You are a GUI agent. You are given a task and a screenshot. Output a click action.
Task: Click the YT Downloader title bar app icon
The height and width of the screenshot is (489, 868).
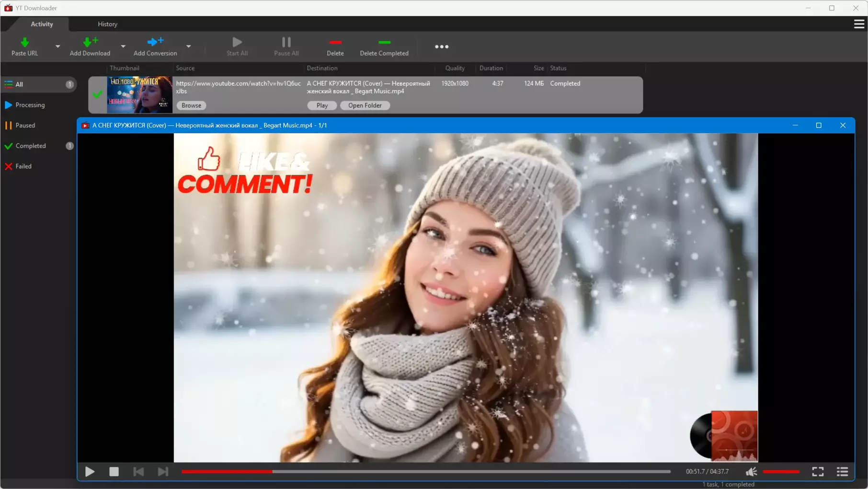[9, 8]
